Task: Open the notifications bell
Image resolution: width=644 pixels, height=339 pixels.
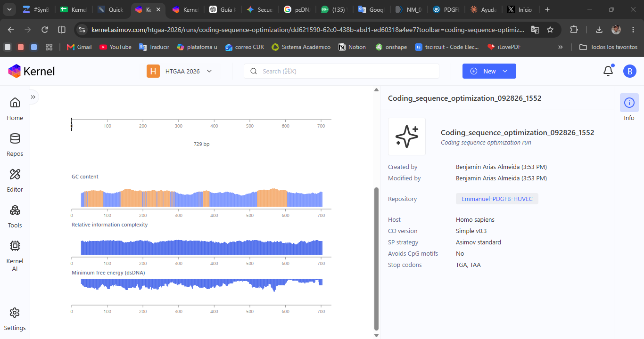Action: [x=608, y=71]
